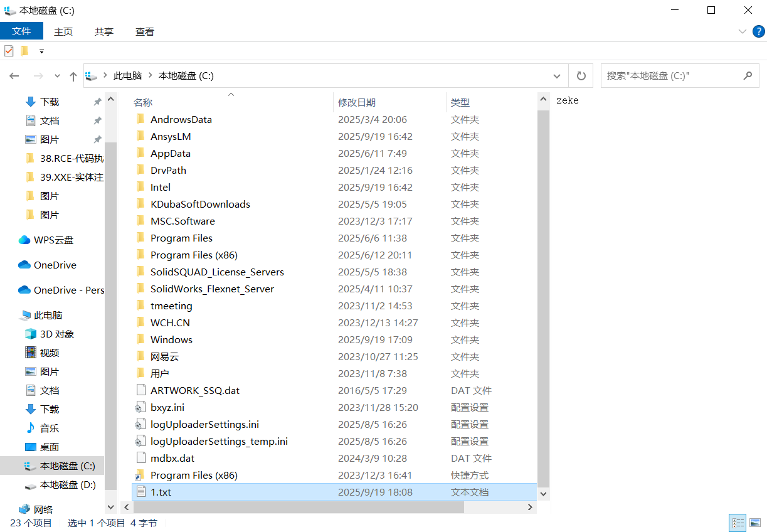767x532 pixels.
Task: Click the Back navigation arrow
Action: pos(14,76)
